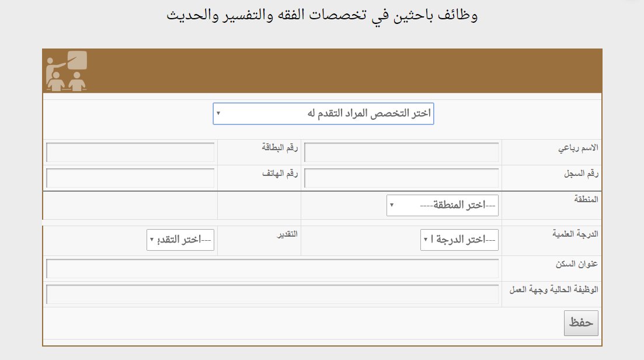Open the academic degree (الدرجة العلمية) dropdown
The image size is (644, 360).
[x=459, y=240]
